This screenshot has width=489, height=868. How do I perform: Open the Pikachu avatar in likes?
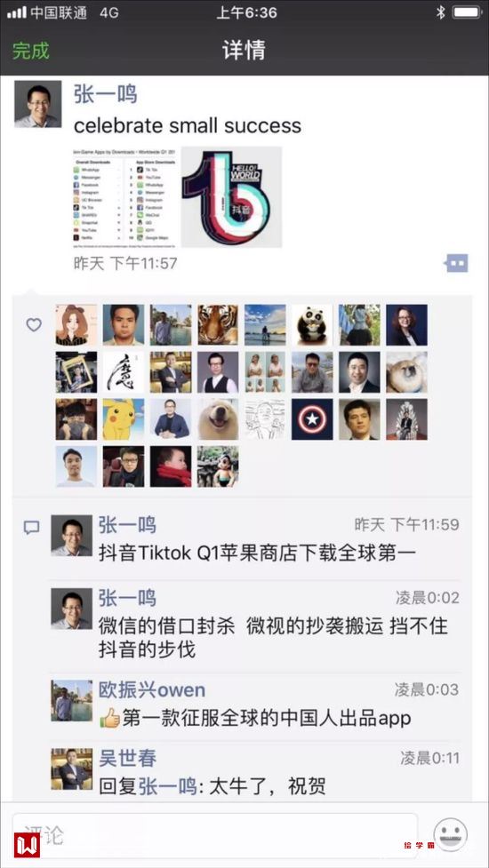point(124,419)
